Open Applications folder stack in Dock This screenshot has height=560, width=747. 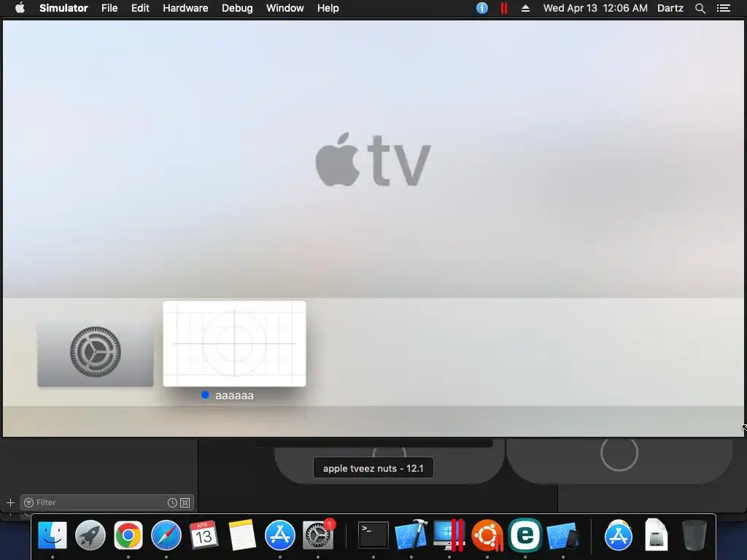pyautogui.click(x=619, y=535)
